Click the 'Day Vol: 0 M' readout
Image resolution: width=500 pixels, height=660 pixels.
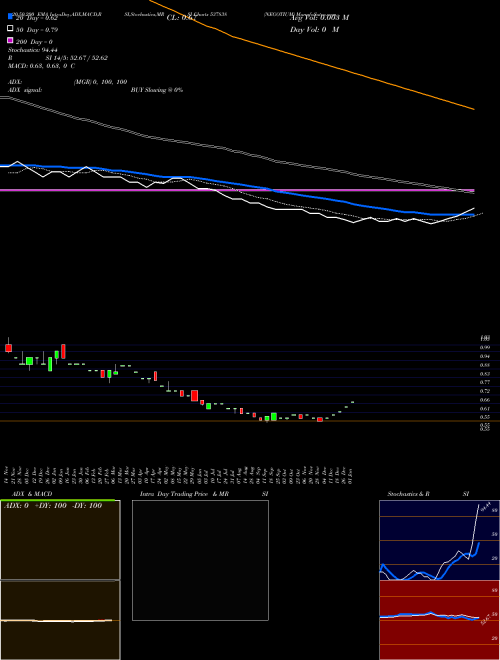point(314,29)
